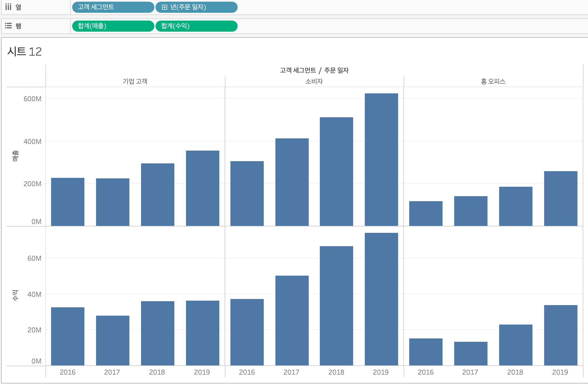Select the 합계(수익) pill
588x384 pixels.
196,26
